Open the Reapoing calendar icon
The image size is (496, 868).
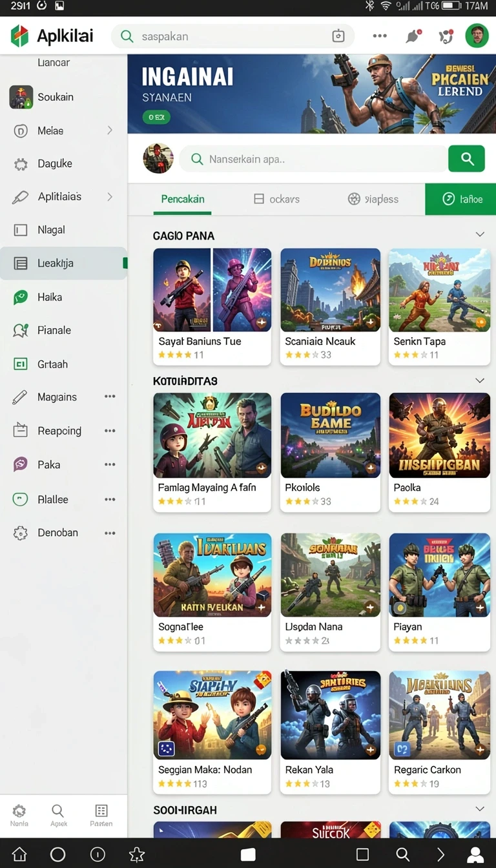pos(21,431)
